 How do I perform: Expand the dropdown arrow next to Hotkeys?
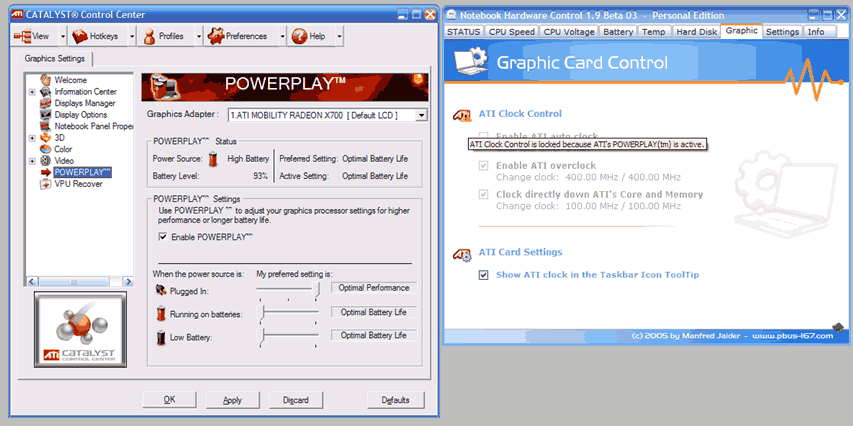click(132, 36)
